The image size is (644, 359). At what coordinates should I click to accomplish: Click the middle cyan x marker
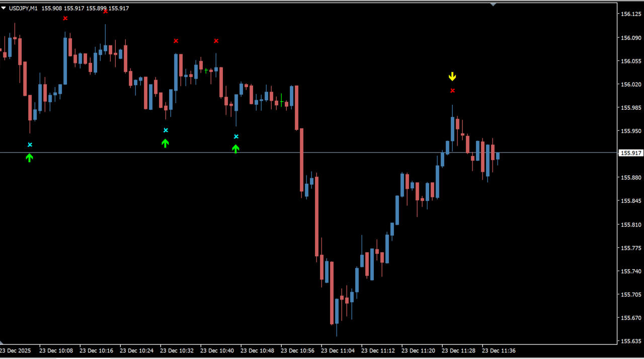click(166, 130)
